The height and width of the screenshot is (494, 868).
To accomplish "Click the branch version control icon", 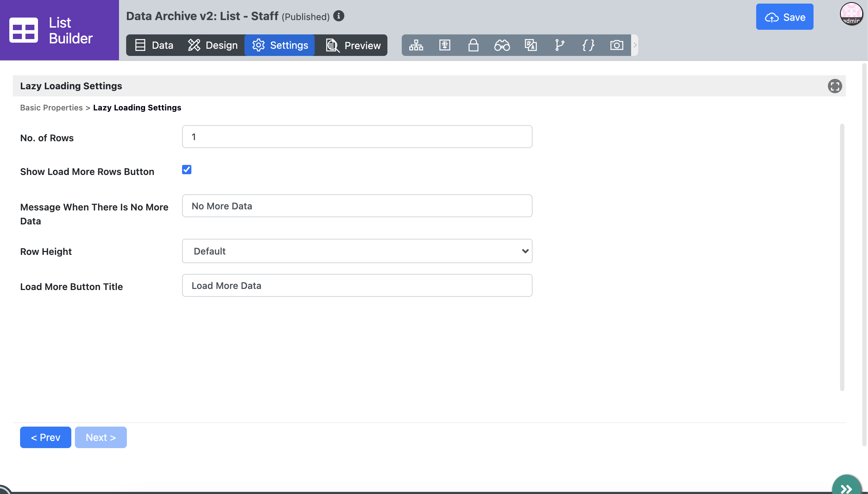I will pos(559,45).
